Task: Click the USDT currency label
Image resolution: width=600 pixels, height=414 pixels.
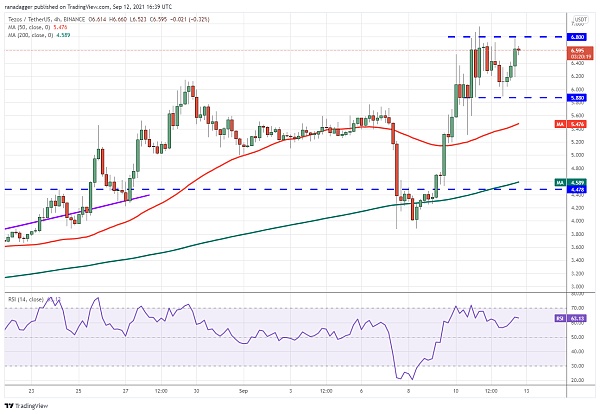Action: click(x=580, y=19)
